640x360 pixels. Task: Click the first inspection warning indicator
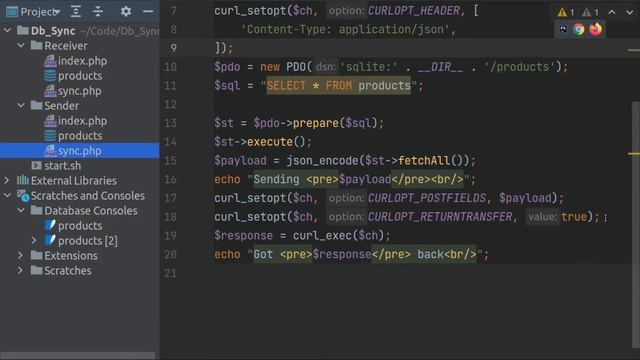566,12
